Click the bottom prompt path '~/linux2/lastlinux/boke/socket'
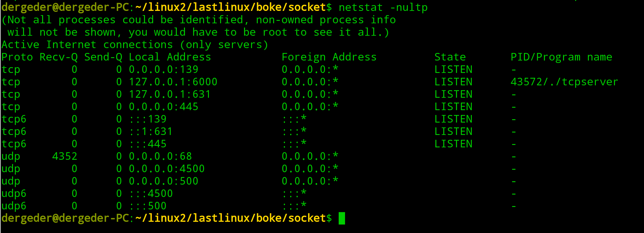 [230, 218]
